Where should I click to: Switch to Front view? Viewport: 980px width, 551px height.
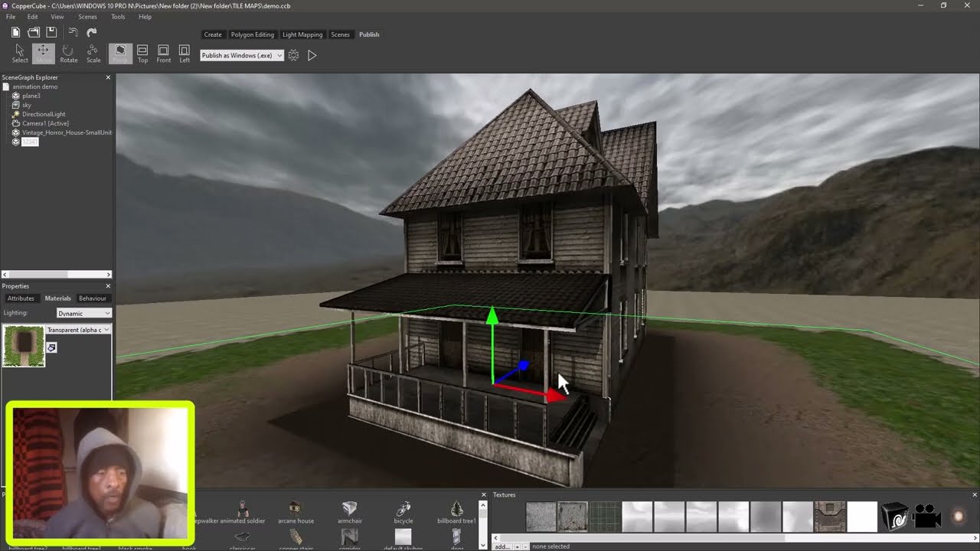point(164,54)
